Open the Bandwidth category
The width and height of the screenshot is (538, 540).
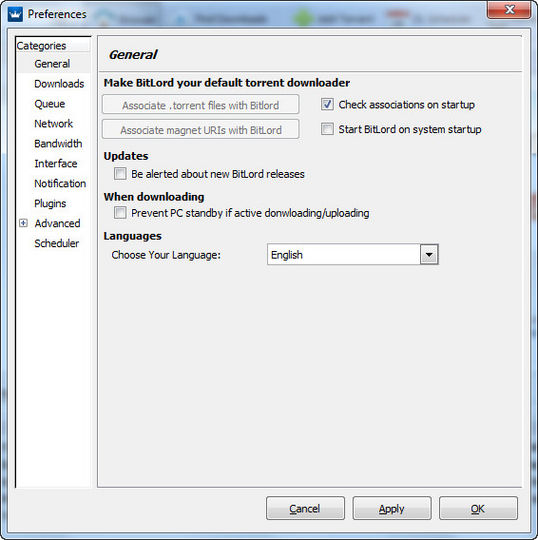point(58,144)
